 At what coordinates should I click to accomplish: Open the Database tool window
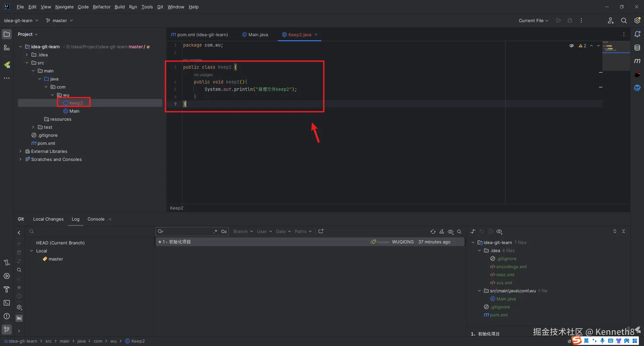[637, 48]
